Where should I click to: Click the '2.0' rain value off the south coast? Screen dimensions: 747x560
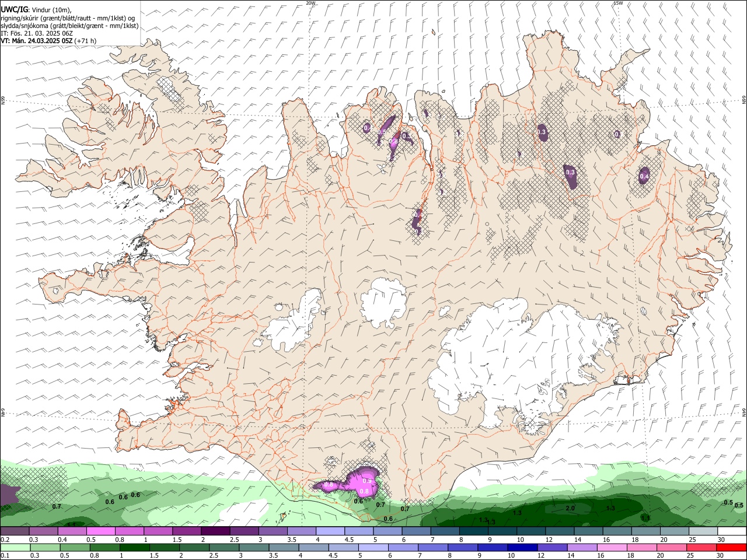pyautogui.click(x=570, y=509)
